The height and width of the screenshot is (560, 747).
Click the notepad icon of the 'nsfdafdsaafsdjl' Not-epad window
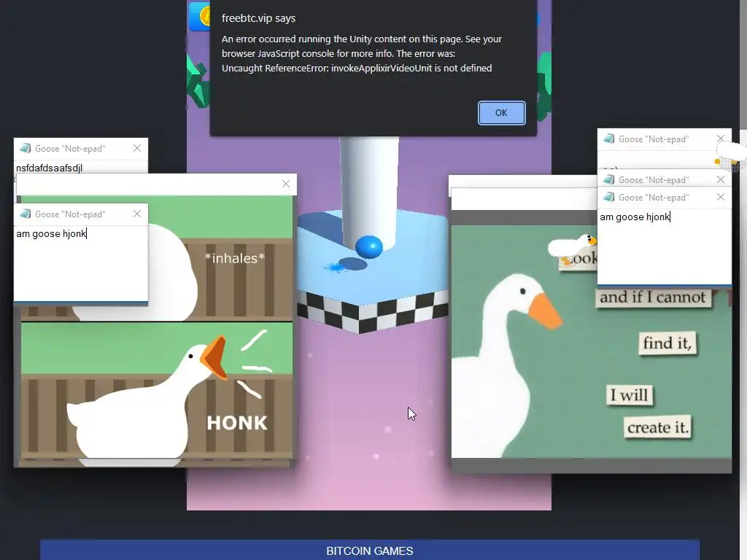26,148
